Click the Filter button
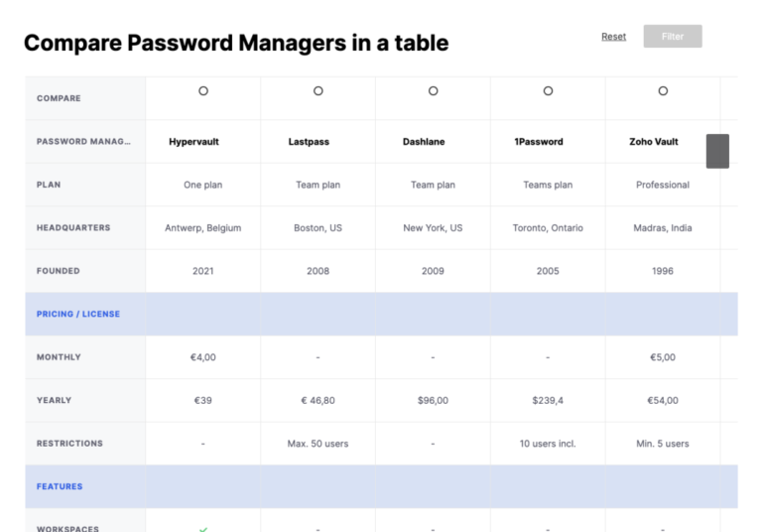762x532 pixels. [x=673, y=37]
